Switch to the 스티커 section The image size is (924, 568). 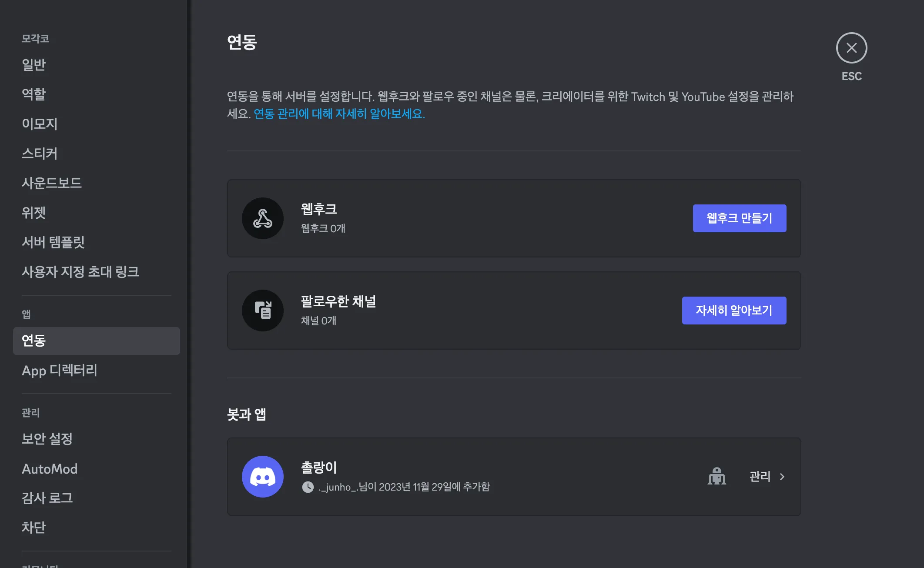(40, 154)
